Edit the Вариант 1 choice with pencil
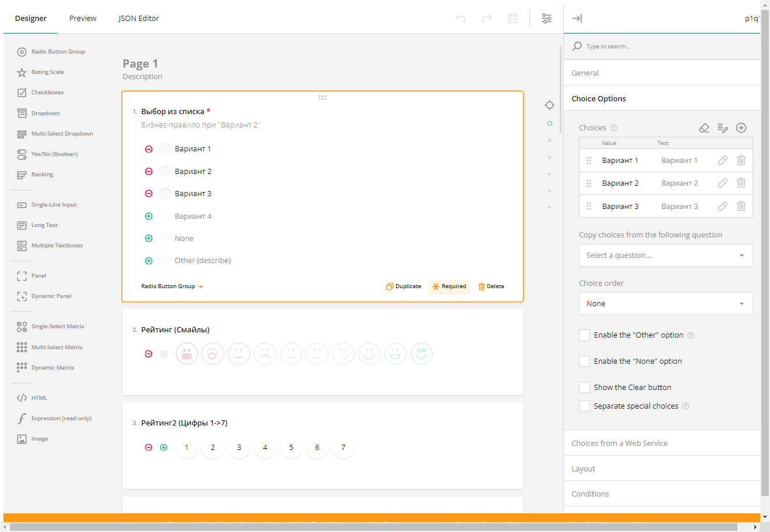770x532 pixels. click(x=722, y=160)
